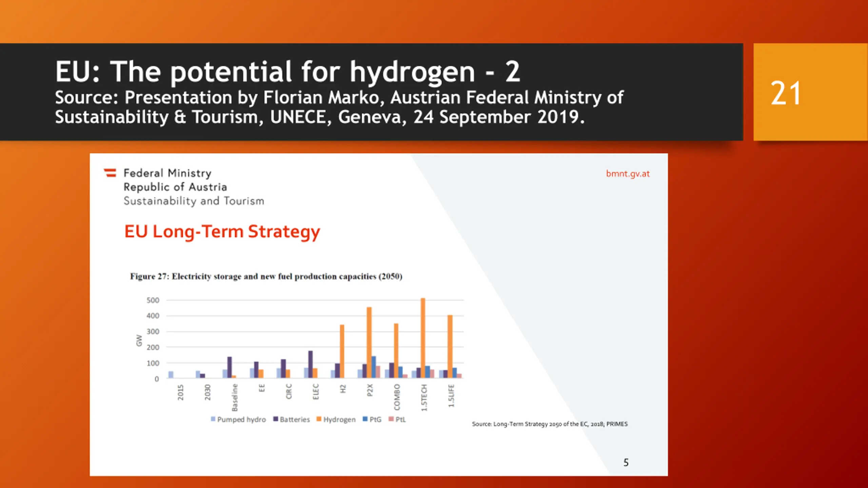Click the 'H2' axis label
868x488 pixels.
(343, 388)
